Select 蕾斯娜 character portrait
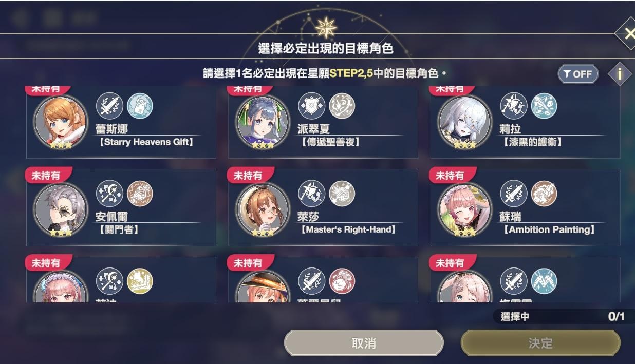The width and height of the screenshot is (635, 364). (x=61, y=122)
